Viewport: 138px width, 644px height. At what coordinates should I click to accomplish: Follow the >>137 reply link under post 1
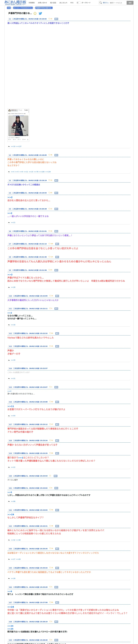pos(19,147)
